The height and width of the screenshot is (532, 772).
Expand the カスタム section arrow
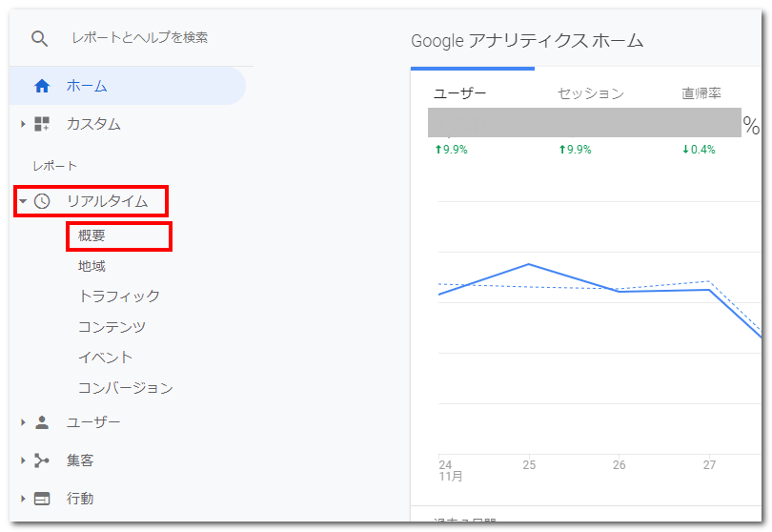pyautogui.click(x=23, y=124)
